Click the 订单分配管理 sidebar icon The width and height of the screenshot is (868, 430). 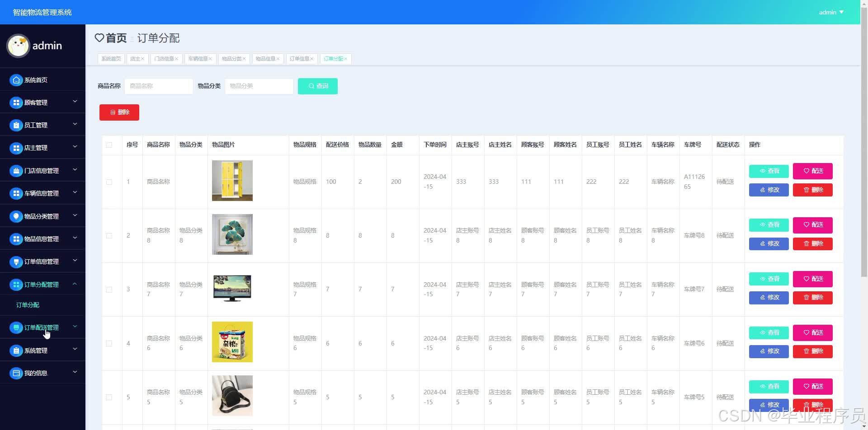16,285
